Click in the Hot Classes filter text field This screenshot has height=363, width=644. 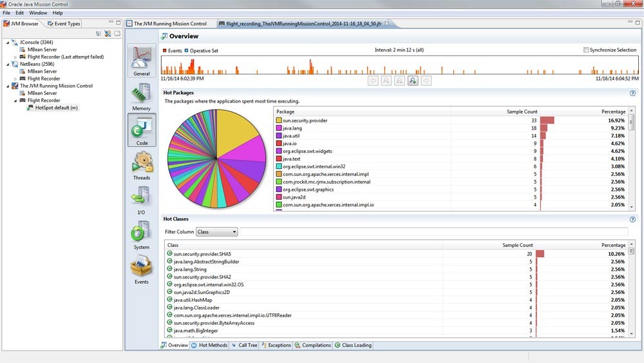(x=433, y=232)
